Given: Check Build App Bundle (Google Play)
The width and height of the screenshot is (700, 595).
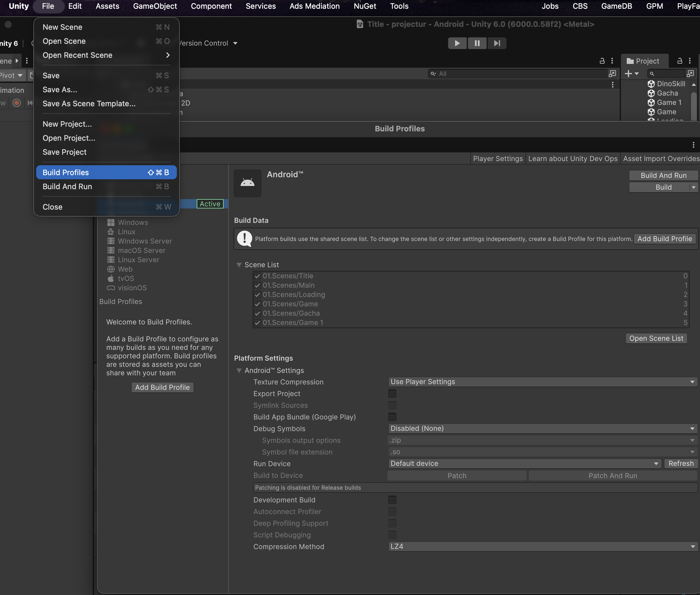Looking at the screenshot, I should (392, 417).
